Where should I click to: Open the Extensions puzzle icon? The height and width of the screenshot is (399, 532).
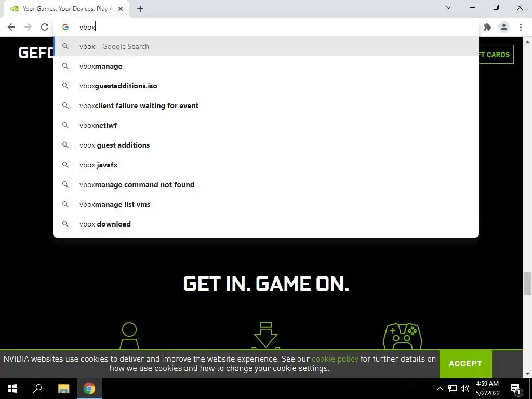coord(487,27)
